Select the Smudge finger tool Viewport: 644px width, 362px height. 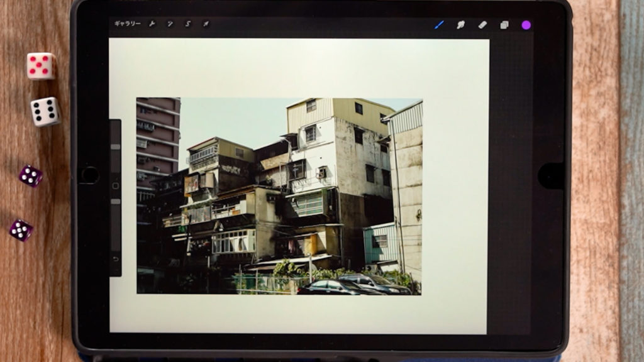tap(461, 25)
